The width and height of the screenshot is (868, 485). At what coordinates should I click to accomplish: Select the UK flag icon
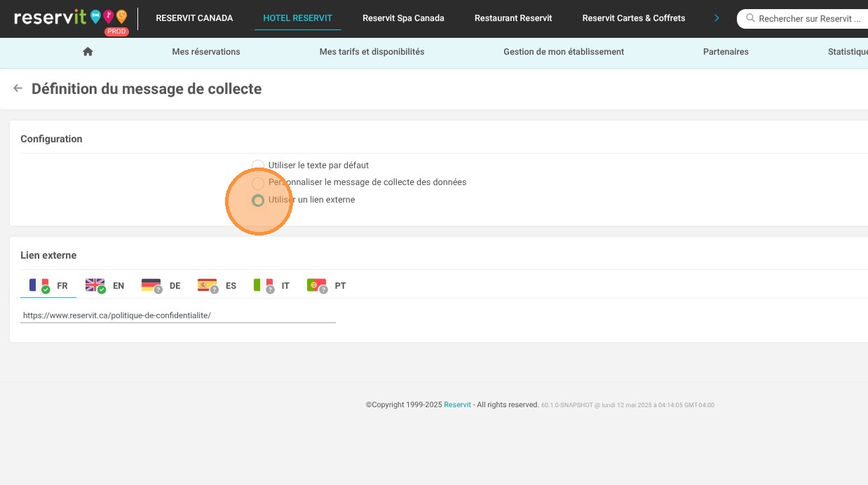[95, 285]
